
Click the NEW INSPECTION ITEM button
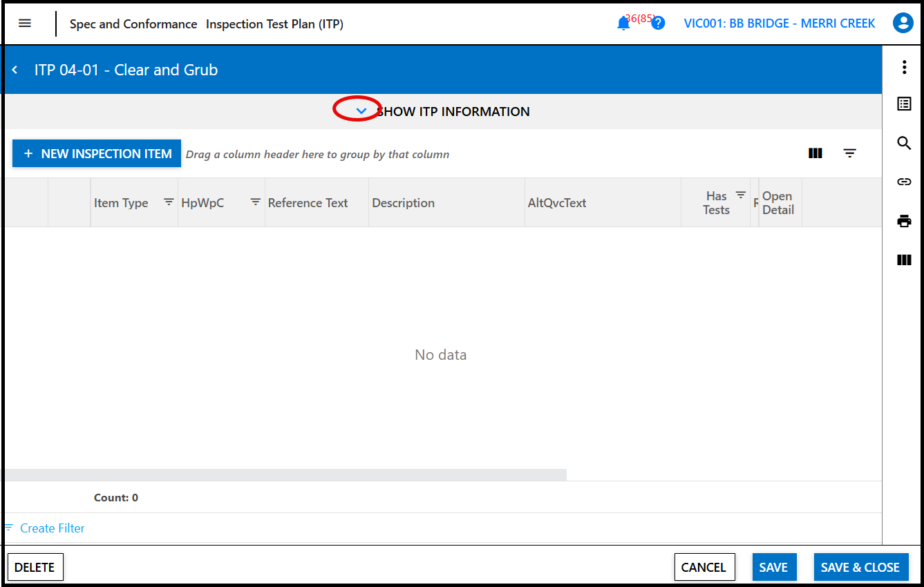coord(96,153)
